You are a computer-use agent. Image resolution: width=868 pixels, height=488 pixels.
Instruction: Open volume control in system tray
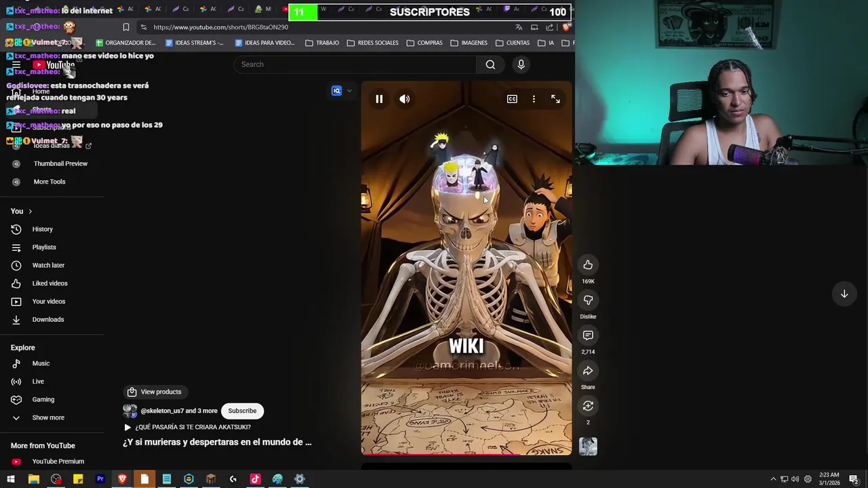795,479
